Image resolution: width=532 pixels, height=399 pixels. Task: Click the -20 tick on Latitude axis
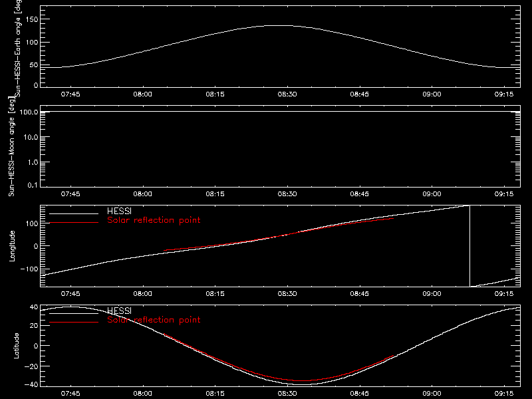[x=31, y=366]
